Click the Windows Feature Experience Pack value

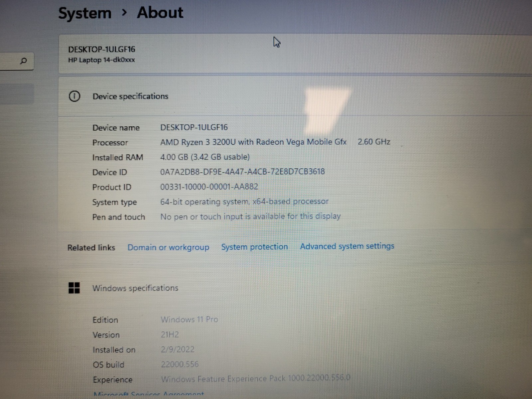click(x=255, y=378)
